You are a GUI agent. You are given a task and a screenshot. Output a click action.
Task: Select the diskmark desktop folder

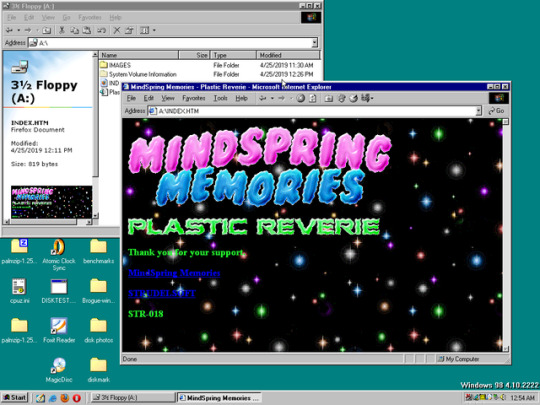coord(98,370)
